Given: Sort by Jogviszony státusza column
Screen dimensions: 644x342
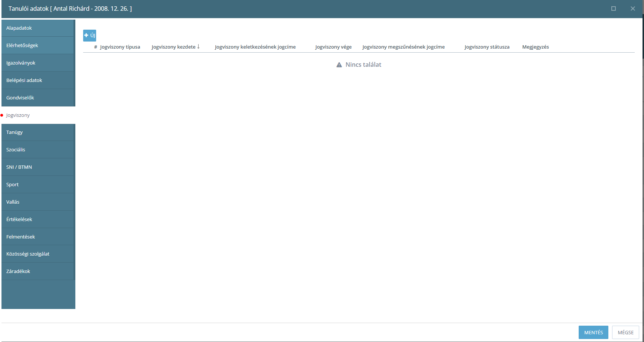Looking at the screenshot, I should click(487, 47).
